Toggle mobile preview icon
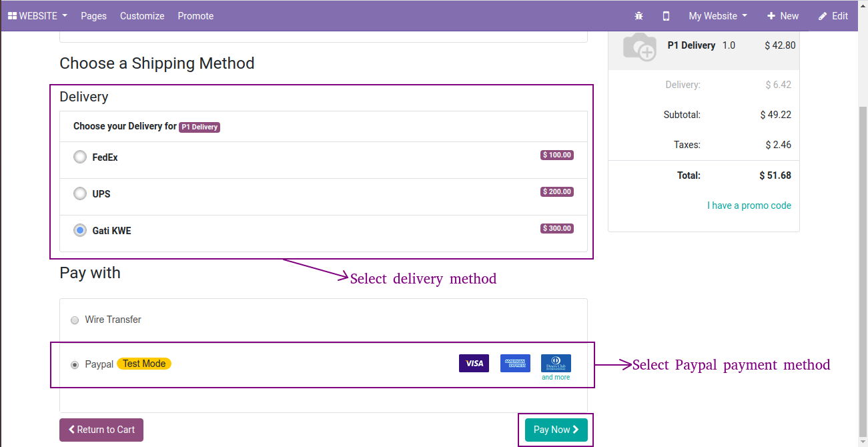 coord(666,16)
